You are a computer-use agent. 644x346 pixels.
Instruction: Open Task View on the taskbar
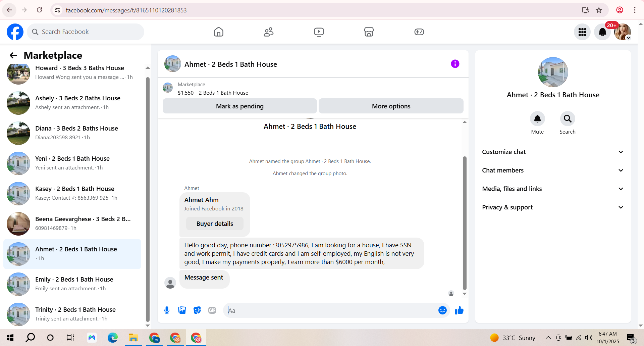(70, 338)
